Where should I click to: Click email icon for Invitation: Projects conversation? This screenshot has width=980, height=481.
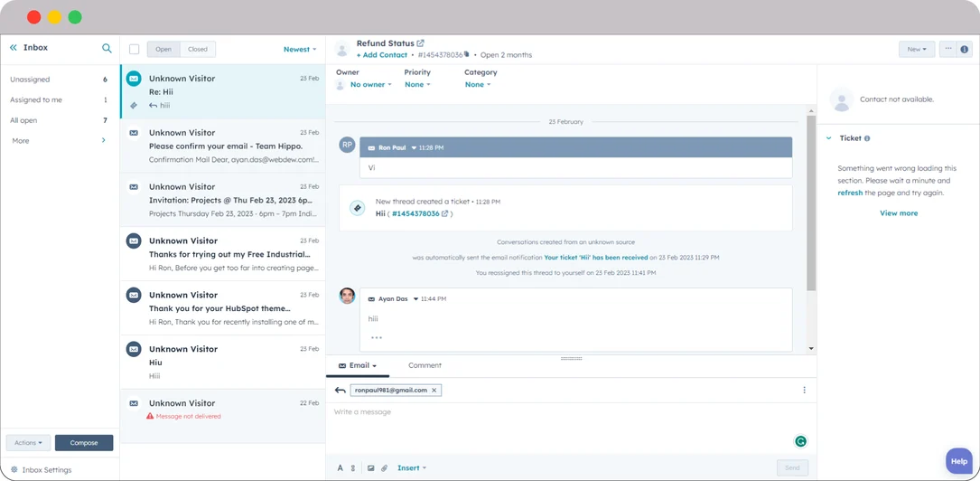134,186
